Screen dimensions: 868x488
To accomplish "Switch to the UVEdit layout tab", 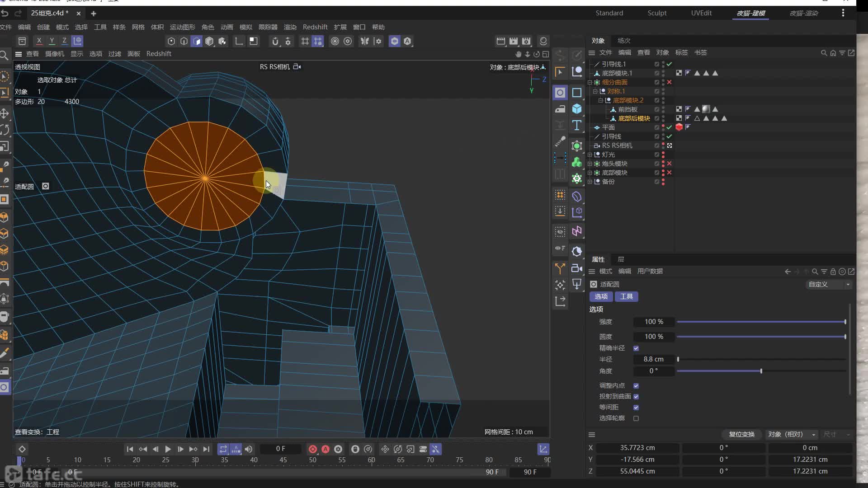I will (x=701, y=13).
